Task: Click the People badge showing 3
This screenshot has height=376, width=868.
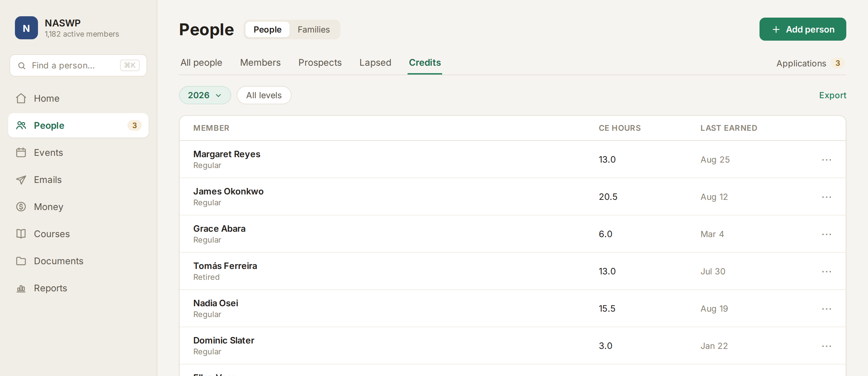Action: [x=135, y=125]
